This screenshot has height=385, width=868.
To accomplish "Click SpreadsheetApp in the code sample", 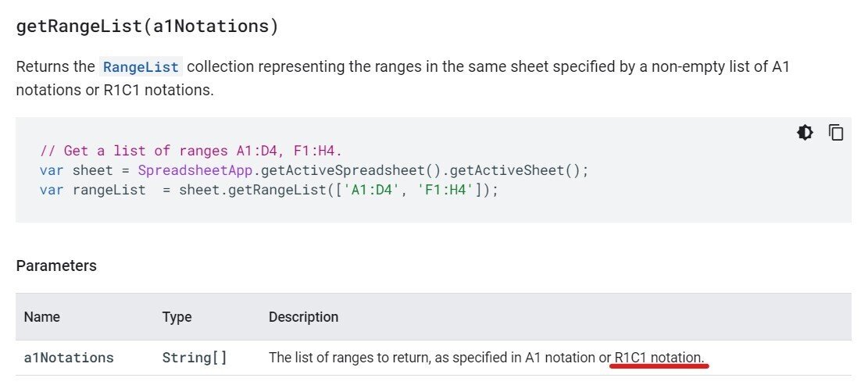I will [195, 170].
